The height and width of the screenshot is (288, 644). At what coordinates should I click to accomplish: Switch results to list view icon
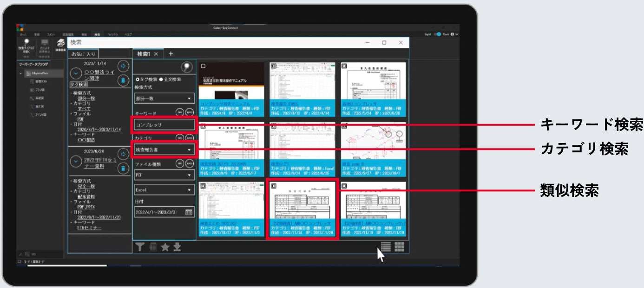pyautogui.click(x=386, y=247)
